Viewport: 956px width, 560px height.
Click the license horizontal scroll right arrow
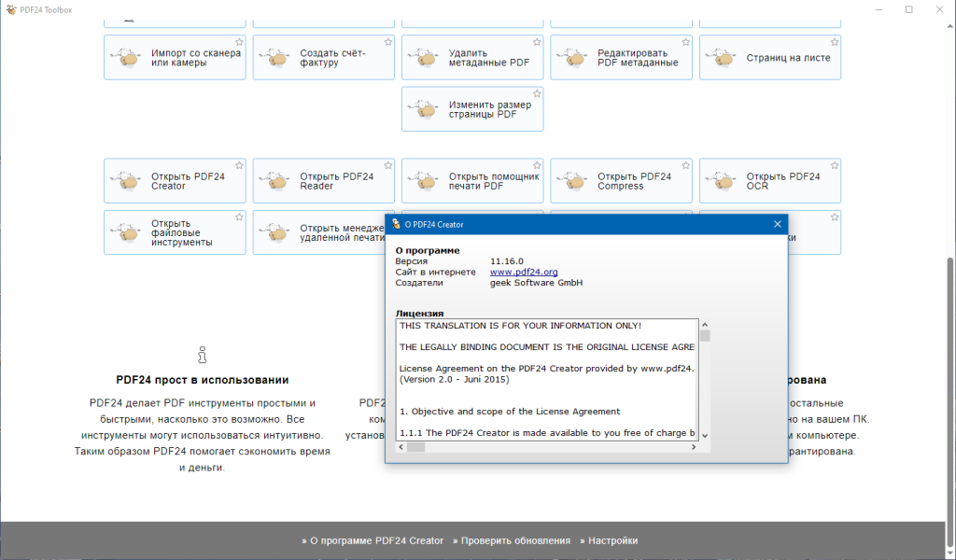pyautogui.click(x=694, y=447)
